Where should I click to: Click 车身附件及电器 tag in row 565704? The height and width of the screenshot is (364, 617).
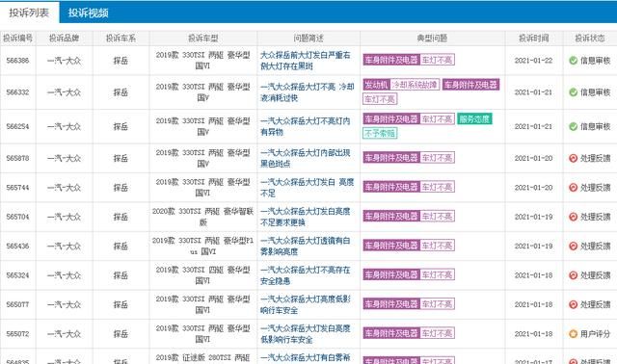(391, 217)
